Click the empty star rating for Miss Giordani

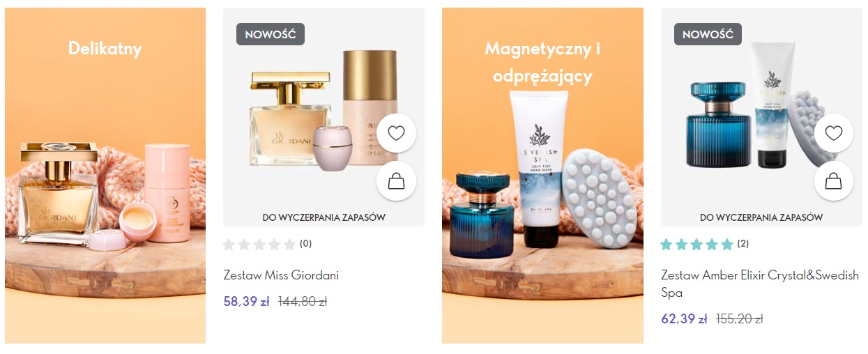click(x=259, y=244)
